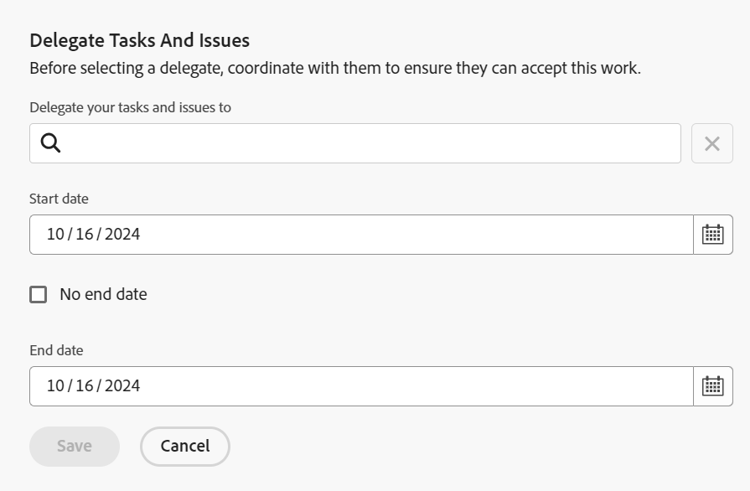Click 'Delegate your tasks and issues to' label
Viewport: 750px width, 491px height.
130,107
